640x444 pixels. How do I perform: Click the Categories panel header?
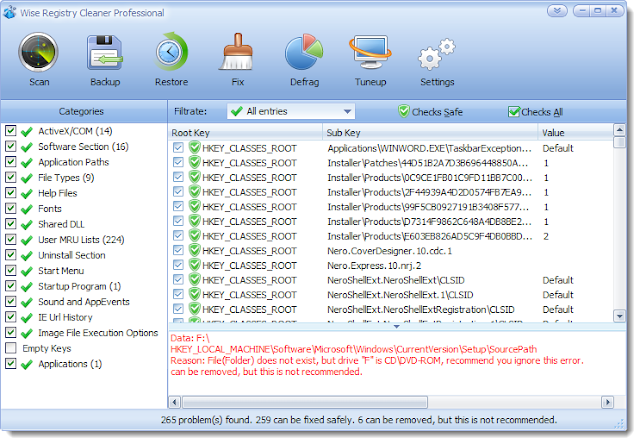click(84, 111)
